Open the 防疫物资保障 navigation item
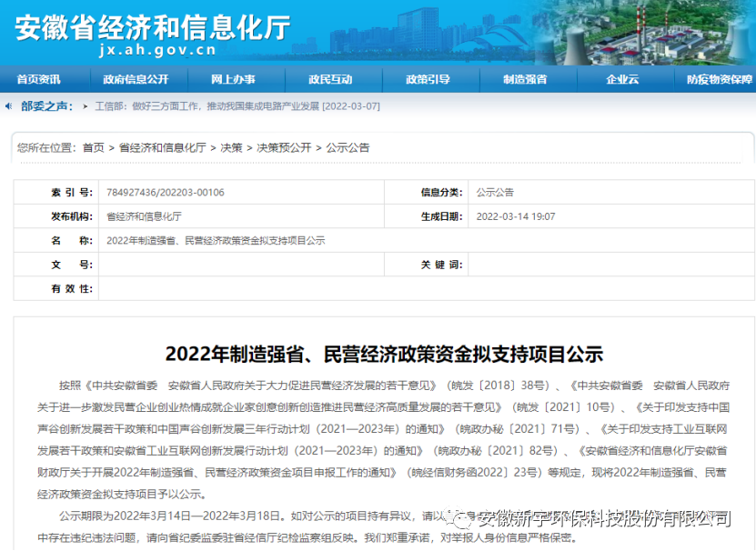Image resolution: width=756 pixels, height=551 pixels. point(719,79)
